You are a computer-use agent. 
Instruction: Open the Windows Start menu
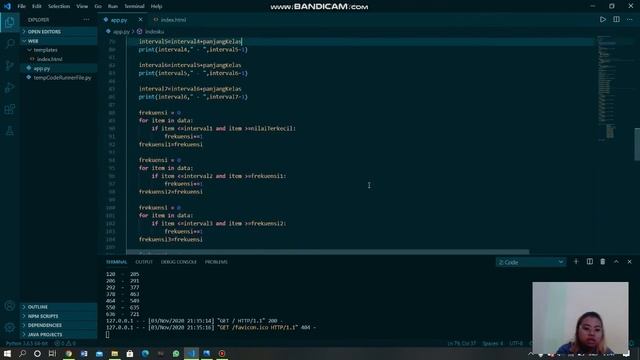(x=7, y=353)
